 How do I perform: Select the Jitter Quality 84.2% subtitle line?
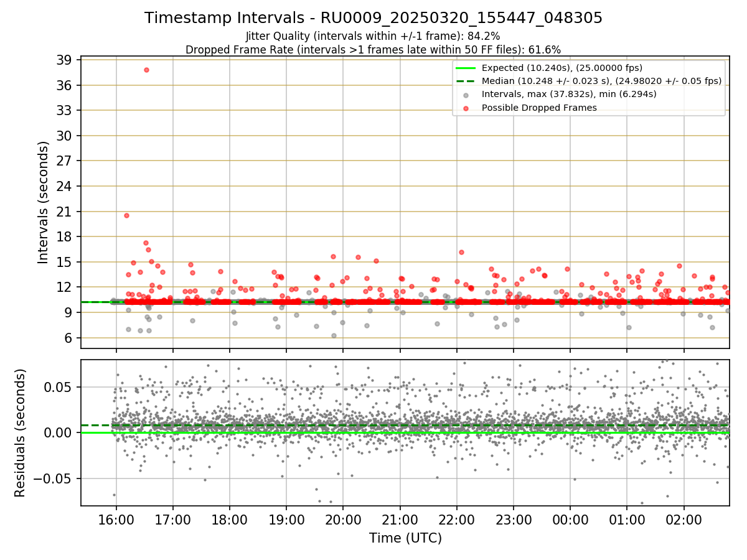coord(374,36)
